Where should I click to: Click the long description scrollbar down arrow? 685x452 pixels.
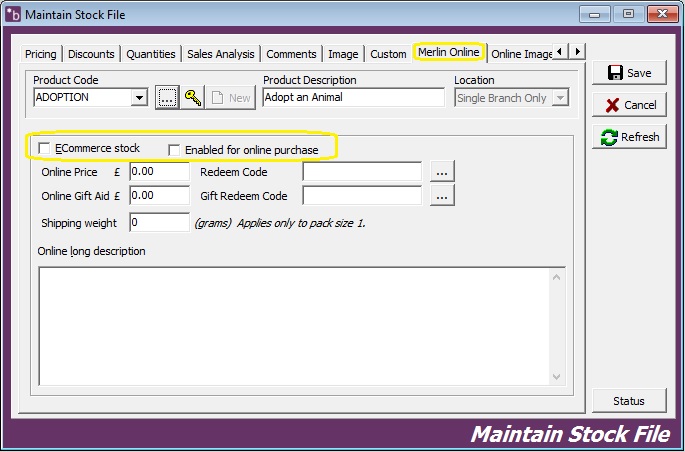tap(557, 376)
